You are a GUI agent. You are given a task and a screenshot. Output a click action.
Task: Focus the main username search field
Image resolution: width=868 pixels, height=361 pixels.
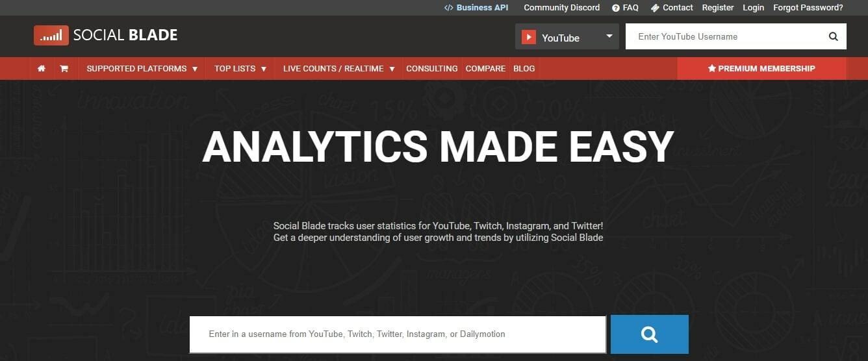click(398, 334)
